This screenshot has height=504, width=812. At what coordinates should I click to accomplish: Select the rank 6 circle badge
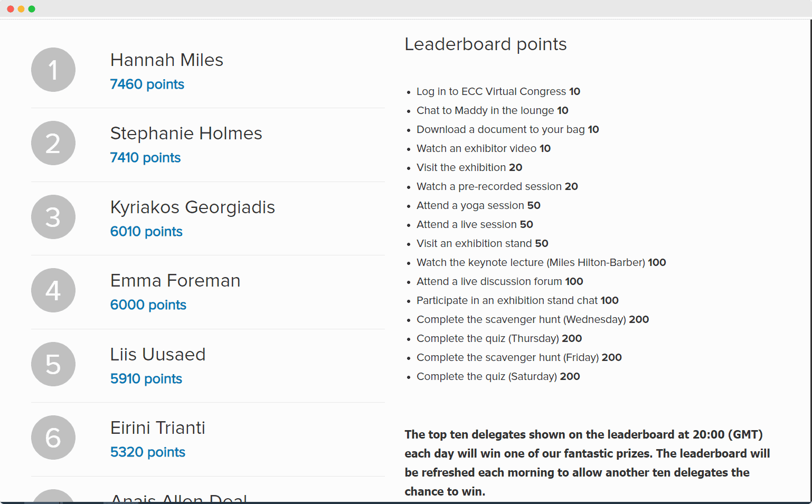(x=53, y=437)
